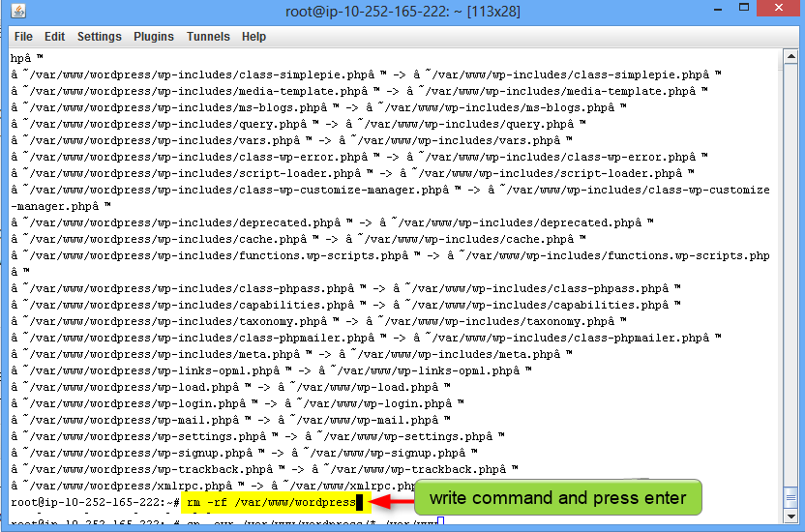805x532 pixels.
Task: Open the Edit menu
Action: click(x=54, y=37)
